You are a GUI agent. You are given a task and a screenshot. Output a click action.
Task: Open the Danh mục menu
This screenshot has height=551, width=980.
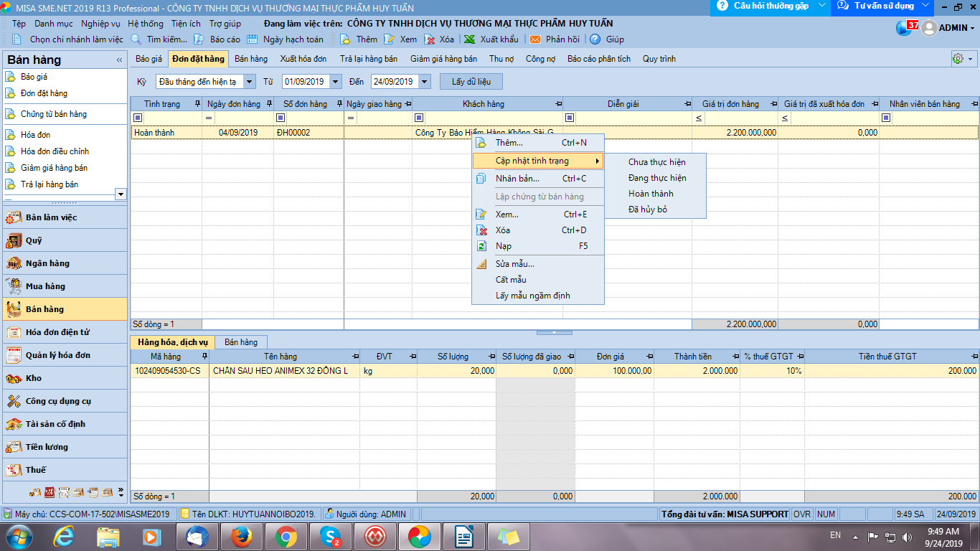54,24
